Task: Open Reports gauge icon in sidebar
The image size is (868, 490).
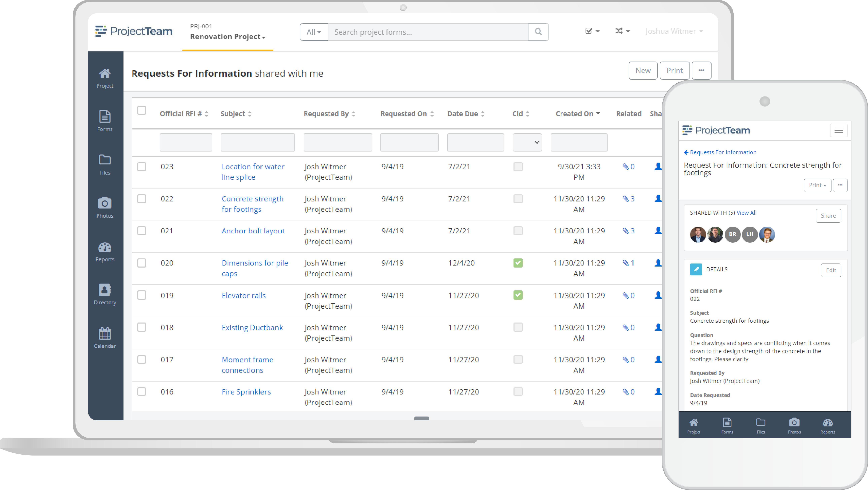Action: 105,252
